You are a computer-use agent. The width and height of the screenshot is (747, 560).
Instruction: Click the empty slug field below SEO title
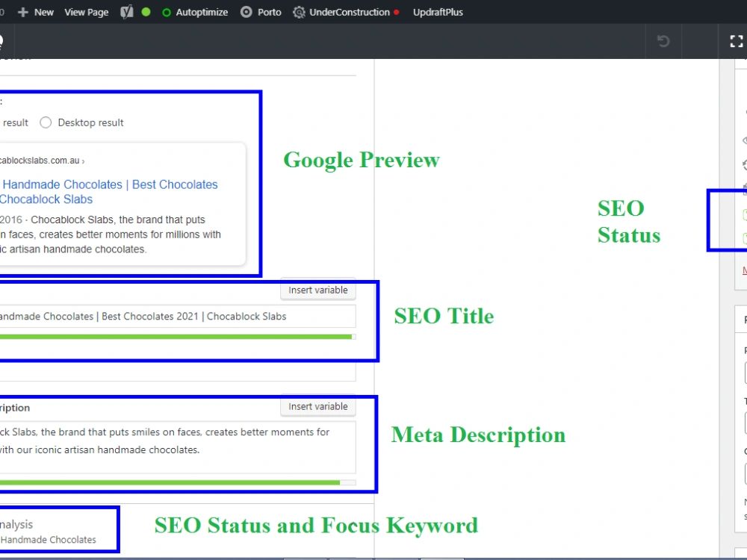[x=178, y=373]
